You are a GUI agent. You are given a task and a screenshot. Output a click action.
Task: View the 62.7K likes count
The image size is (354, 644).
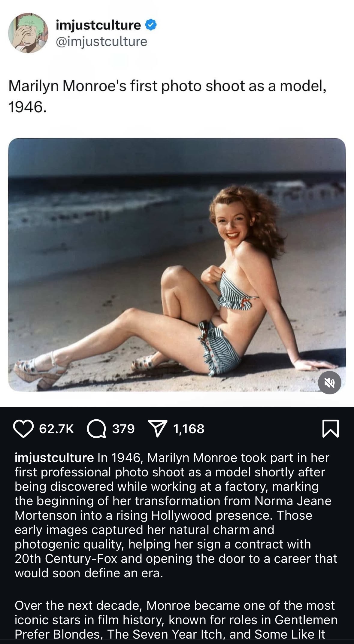(x=56, y=429)
